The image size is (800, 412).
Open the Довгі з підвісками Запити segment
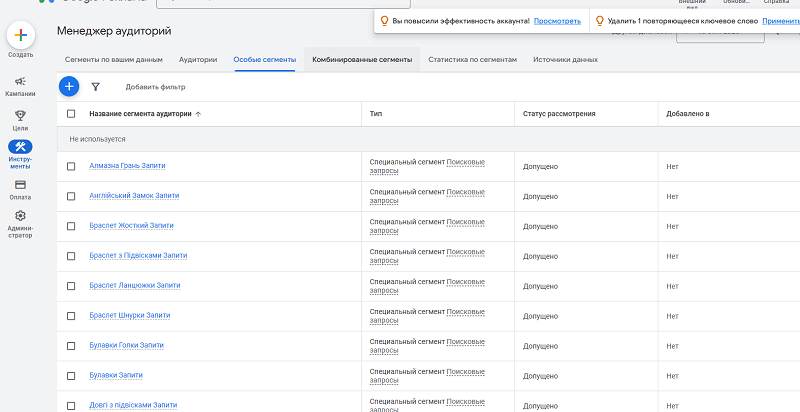click(133, 405)
